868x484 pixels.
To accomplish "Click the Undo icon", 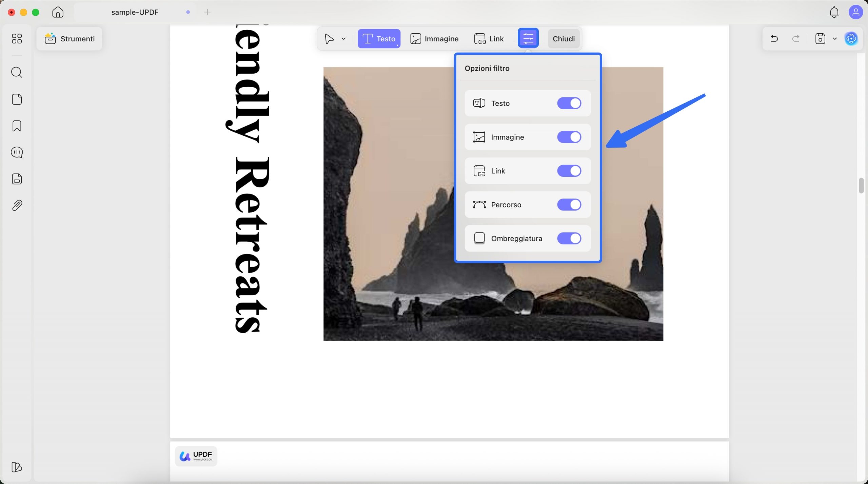I will pos(774,38).
